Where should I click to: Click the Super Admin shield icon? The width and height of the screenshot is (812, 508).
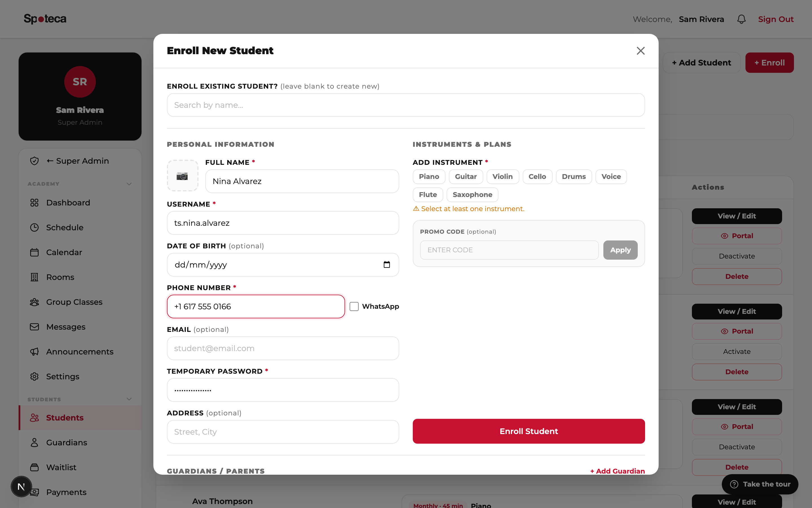point(34,161)
